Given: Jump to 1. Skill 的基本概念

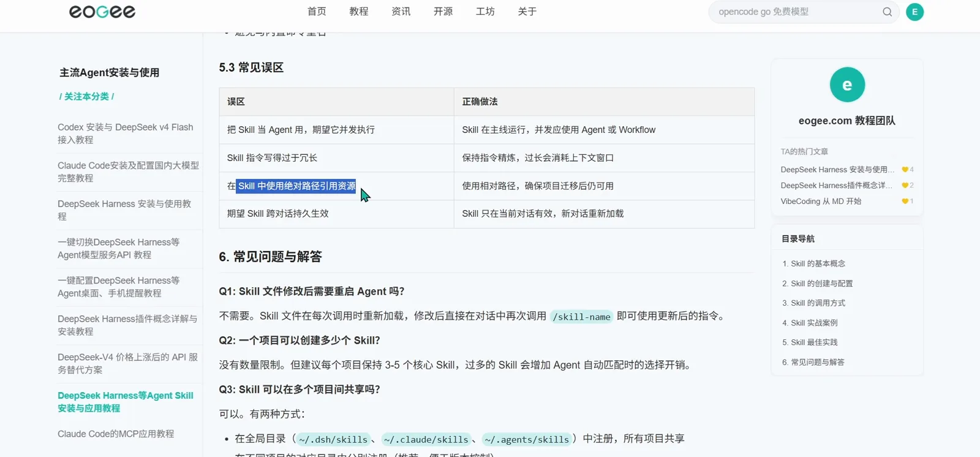Looking at the screenshot, I should tap(813, 263).
